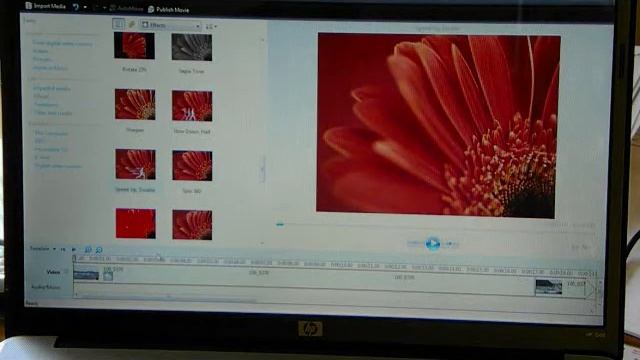Click the Import Media toolbar button

point(46,6)
